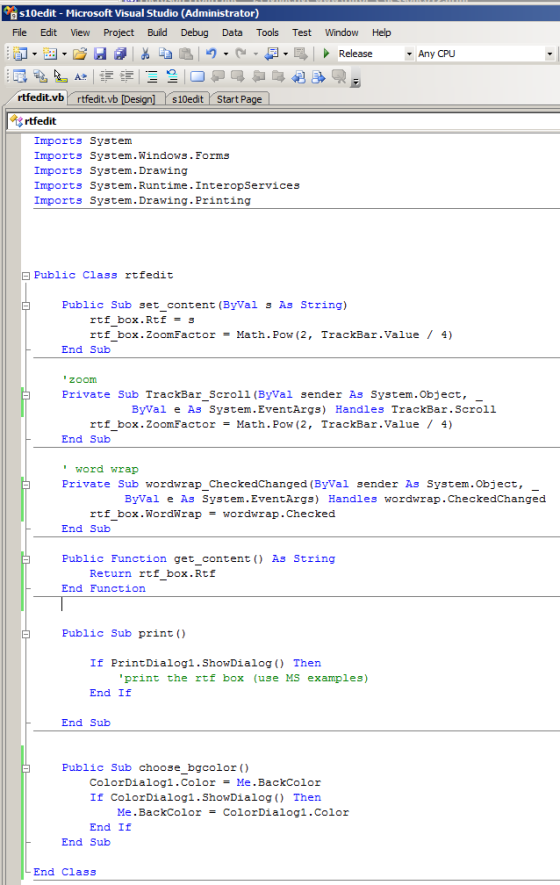Click the Comment out selected lines icon
This screenshot has height=885, width=560.
(151, 76)
